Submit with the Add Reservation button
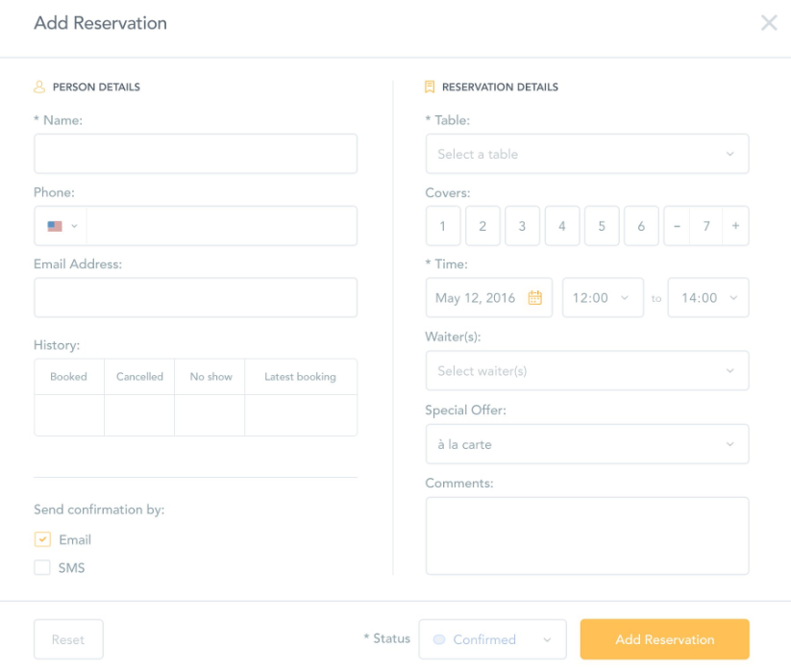 (664, 639)
